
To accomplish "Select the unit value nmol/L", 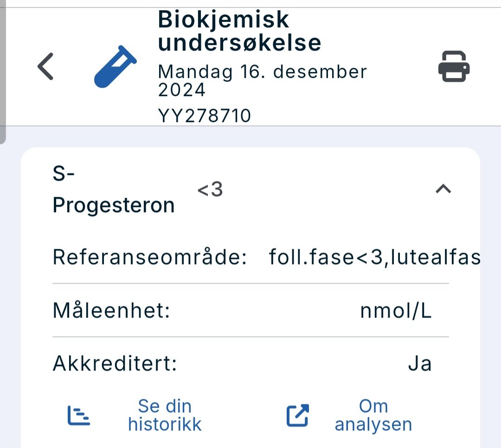I will coord(396,311).
